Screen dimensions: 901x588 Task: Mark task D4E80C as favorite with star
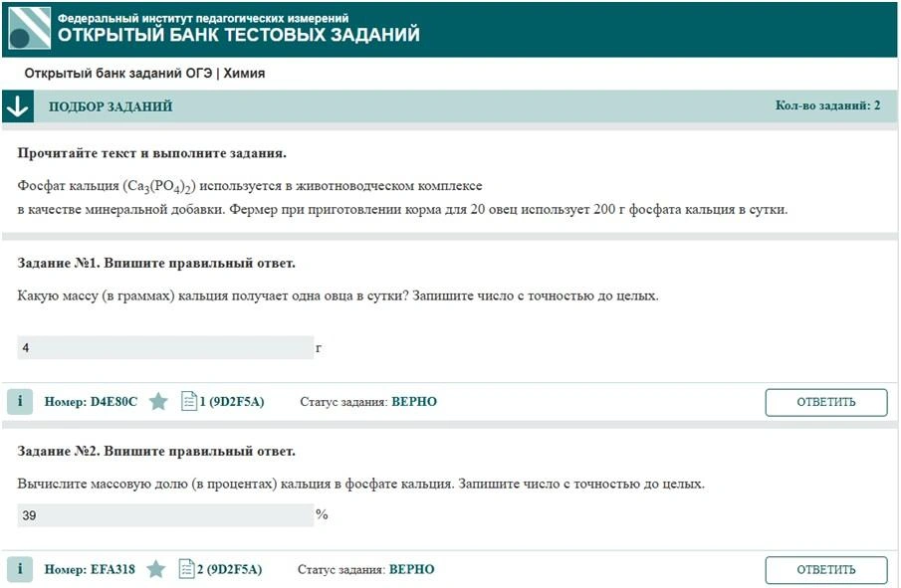coord(158,401)
